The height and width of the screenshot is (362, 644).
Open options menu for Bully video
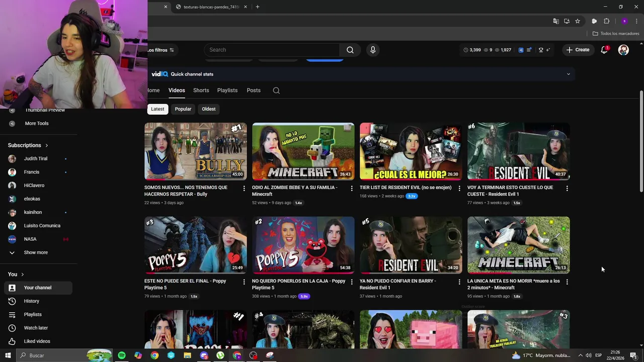[244, 188]
